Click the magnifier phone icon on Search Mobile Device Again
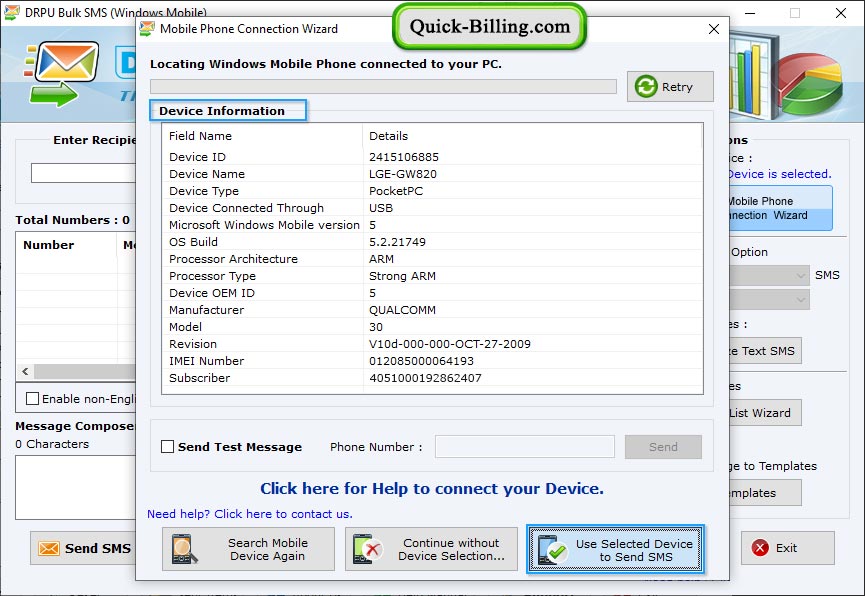Image resolution: width=865 pixels, height=596 pixels. coord(184,549)
